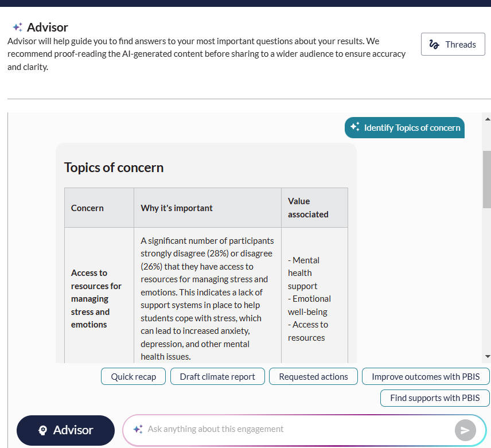Viewport: 491px width, 448px height.
Task: Click the head icon on the dark Advisor button
Action: pos(42,430)
